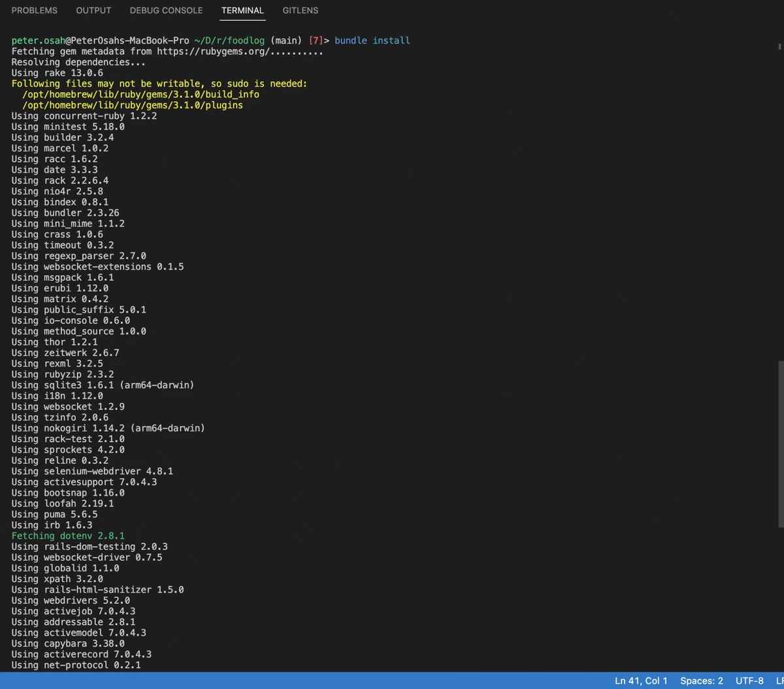Image resolution: width=784 pixels, height=689 pixels.
Task: Click the /opt/homebrew build_info path
Action: (140, 94)
